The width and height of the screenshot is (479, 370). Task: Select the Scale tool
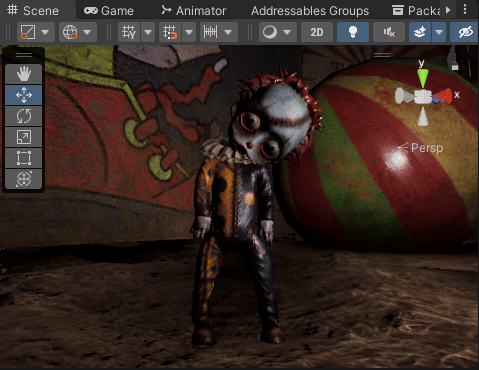(24, 137)
